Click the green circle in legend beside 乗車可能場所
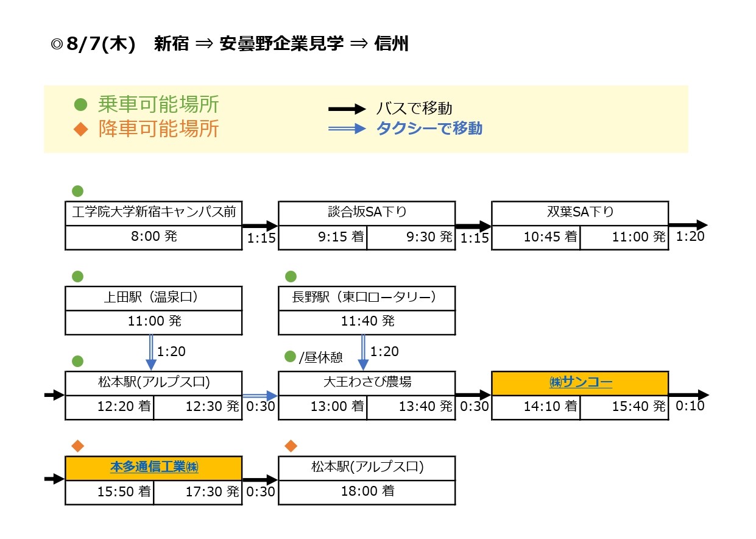 (x=80, y=105)
